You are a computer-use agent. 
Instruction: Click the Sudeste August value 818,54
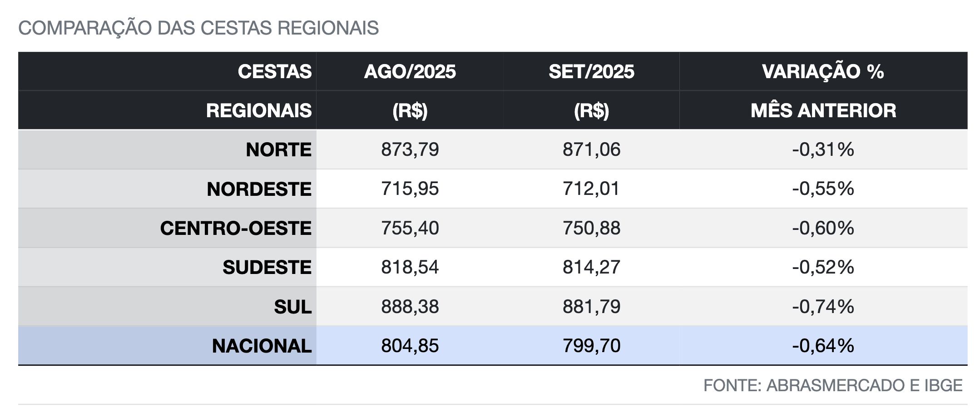pos(410,267)
